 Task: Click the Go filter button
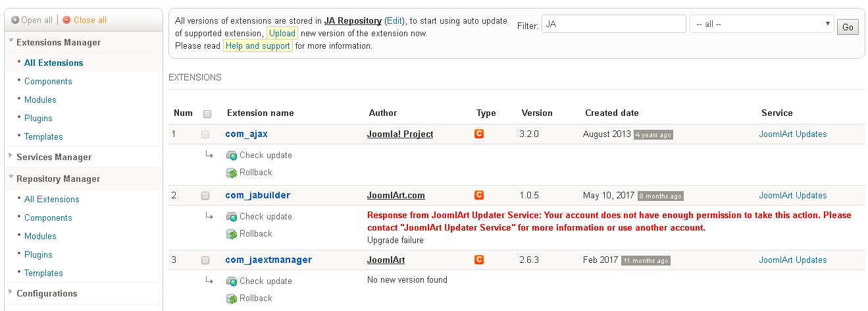(x=848, y=27)
